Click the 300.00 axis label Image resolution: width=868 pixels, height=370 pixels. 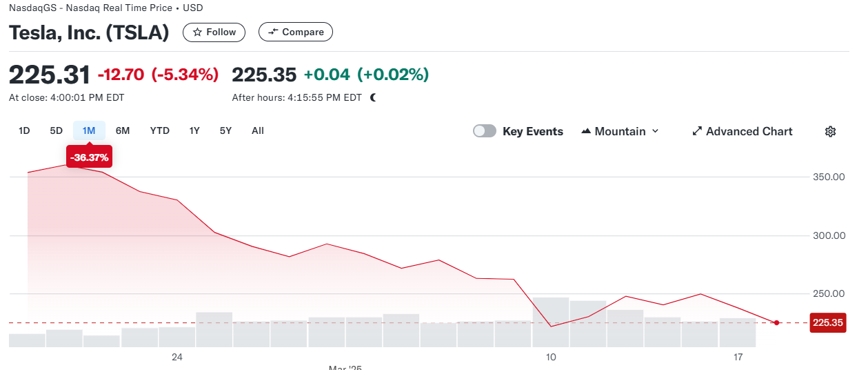pyautogui.click(x=828, y=235)
